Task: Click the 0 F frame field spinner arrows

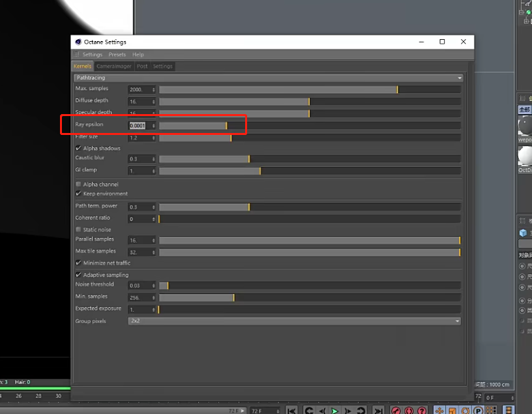Action: tap(512, 398)
